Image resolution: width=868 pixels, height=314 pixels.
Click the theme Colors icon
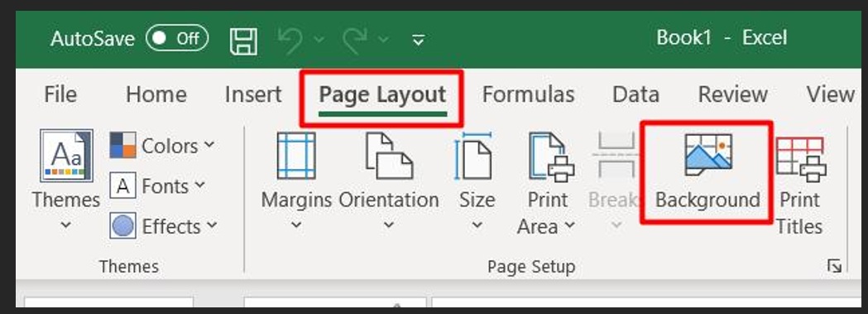click(x=122, y=145)
